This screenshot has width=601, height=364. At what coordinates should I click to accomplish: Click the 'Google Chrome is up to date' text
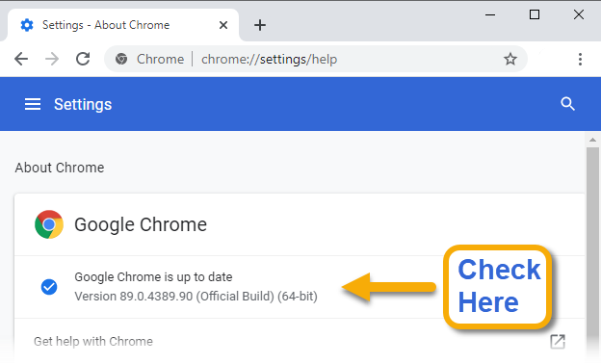153,277
